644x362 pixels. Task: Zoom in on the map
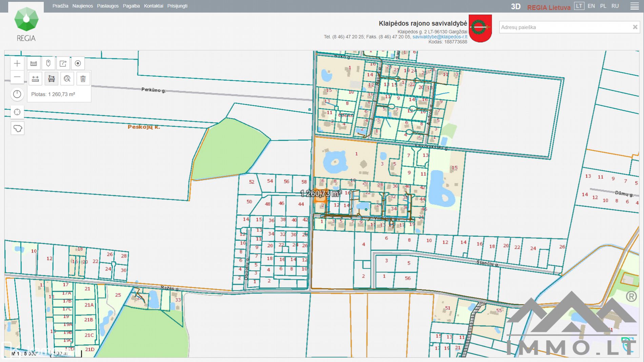17,63
